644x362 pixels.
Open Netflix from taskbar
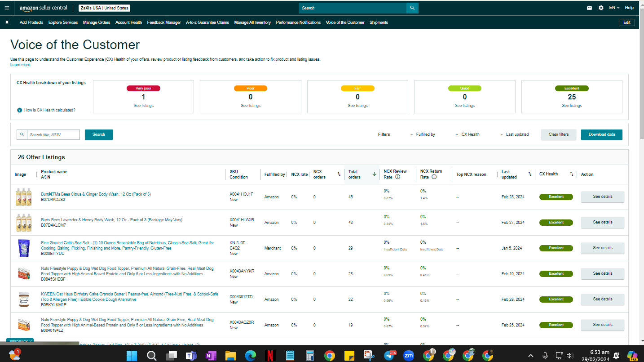point(270,356)
